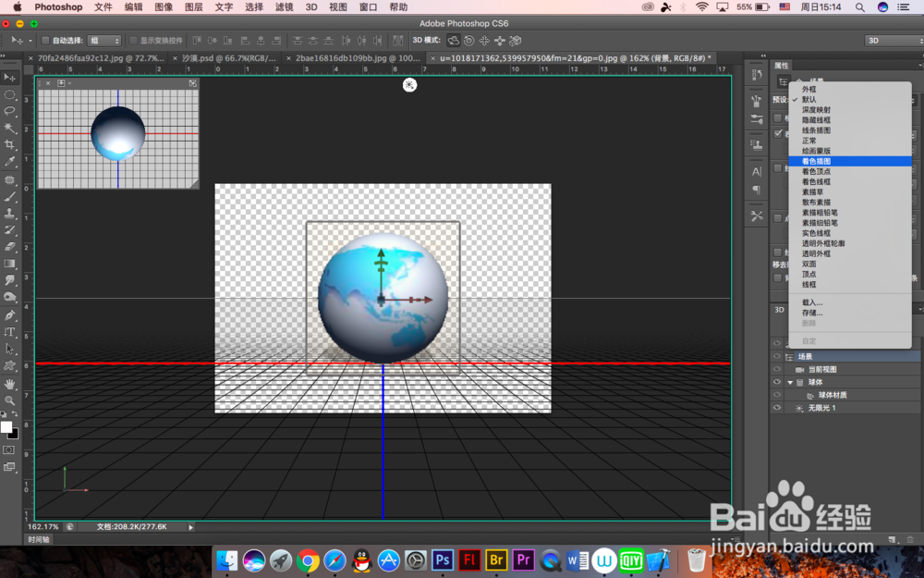Toggle visibility eye of 球体材质 row
This screenshot has width=924, height=578.
[x=777, y=395]
